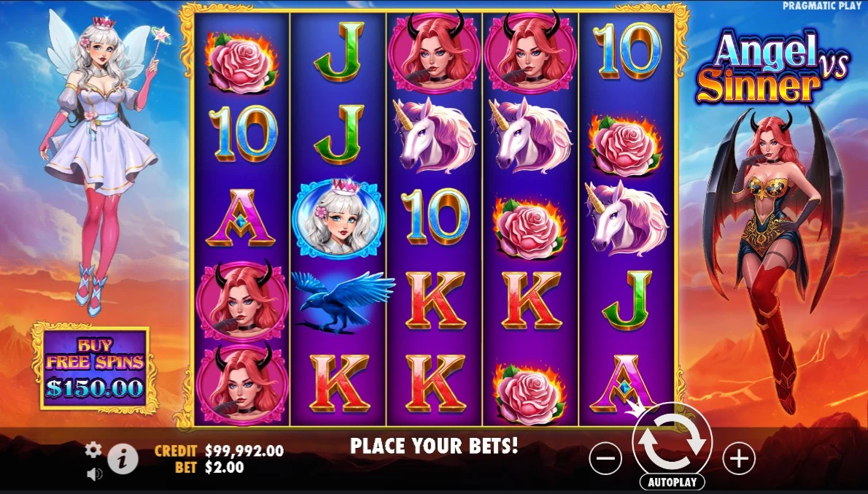Click the credit amount $99,992.00

click(x=244, y=451)
